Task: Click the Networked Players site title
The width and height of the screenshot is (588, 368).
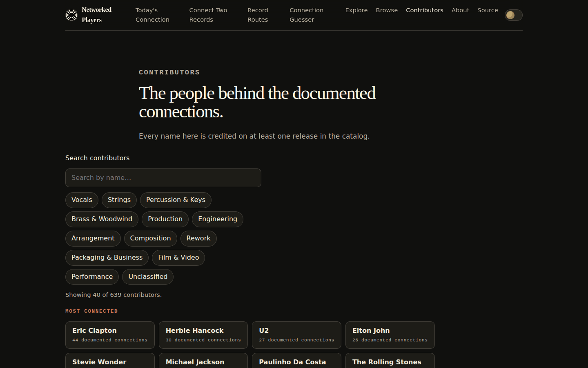Action: point(97,15)
